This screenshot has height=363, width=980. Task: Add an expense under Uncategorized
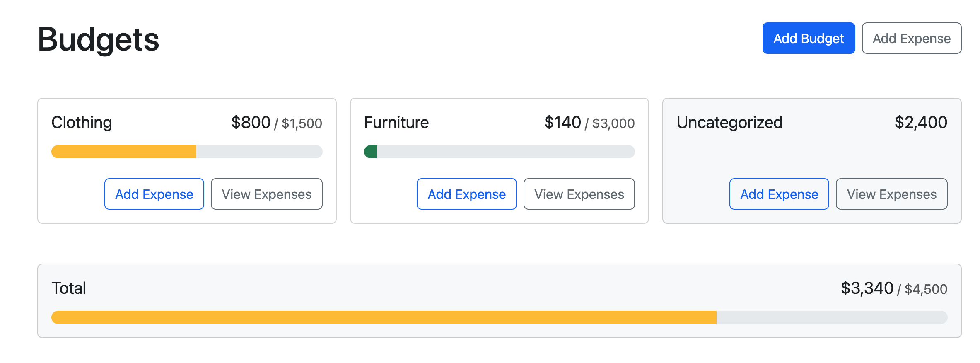tap(779, 194)
